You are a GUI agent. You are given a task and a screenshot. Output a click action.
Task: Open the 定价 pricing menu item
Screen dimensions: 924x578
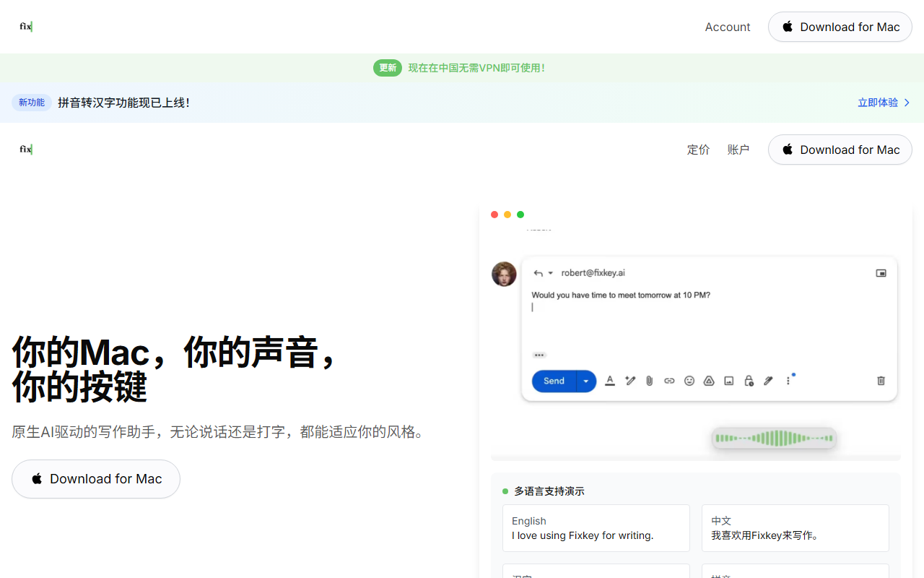[x=699, y=150]
